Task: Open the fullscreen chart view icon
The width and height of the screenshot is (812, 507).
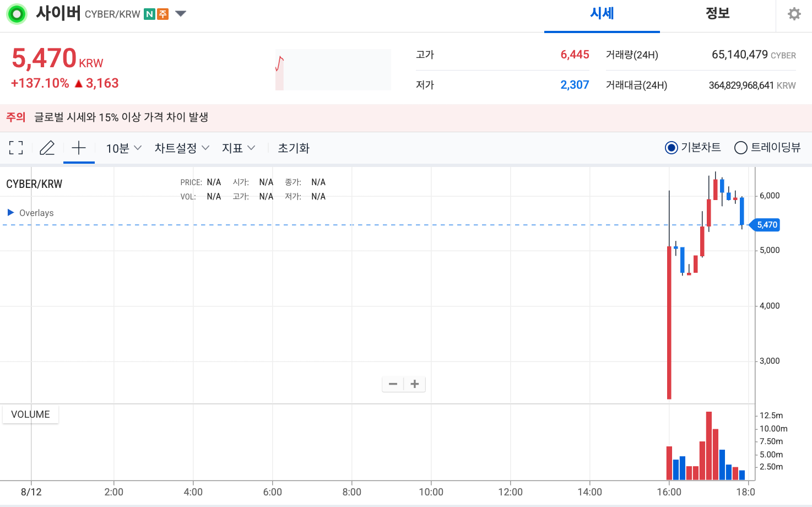Action: pyautogui.click(x=15, y=148)
